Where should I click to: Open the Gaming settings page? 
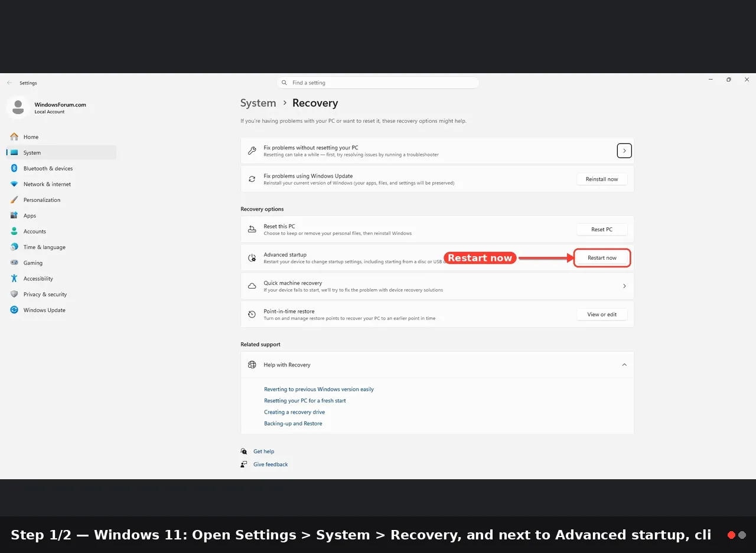tap(61, 263)
